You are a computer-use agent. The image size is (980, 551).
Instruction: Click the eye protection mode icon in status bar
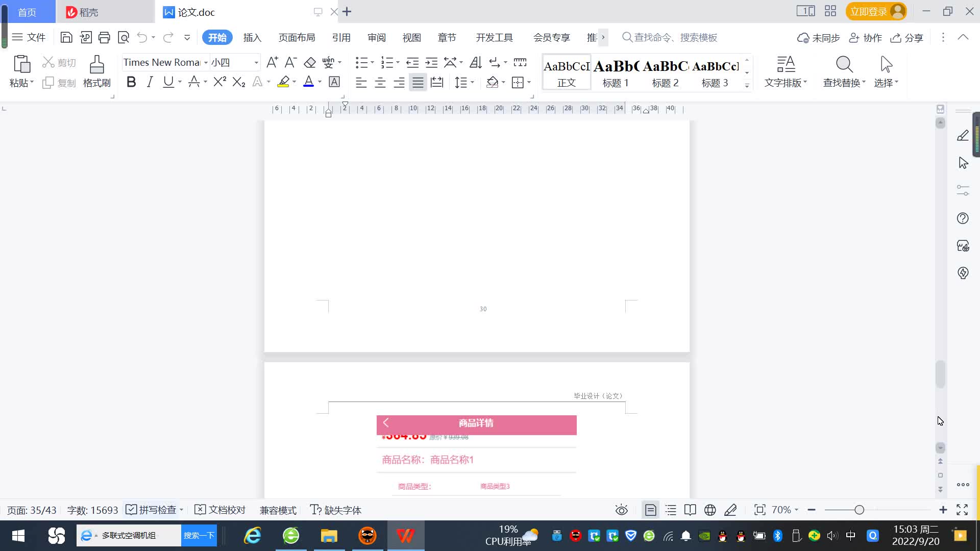point(621,510)
